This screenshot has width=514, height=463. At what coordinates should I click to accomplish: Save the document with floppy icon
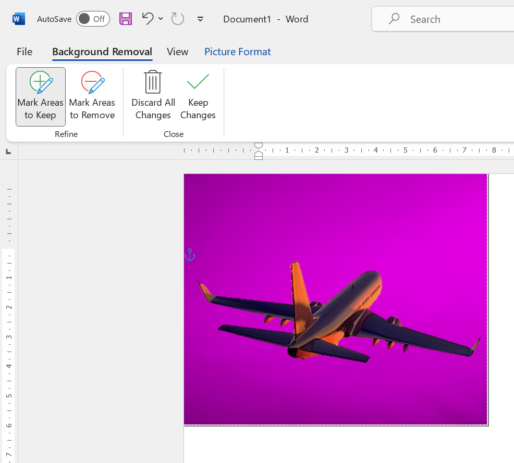click(x=125, y=19)
